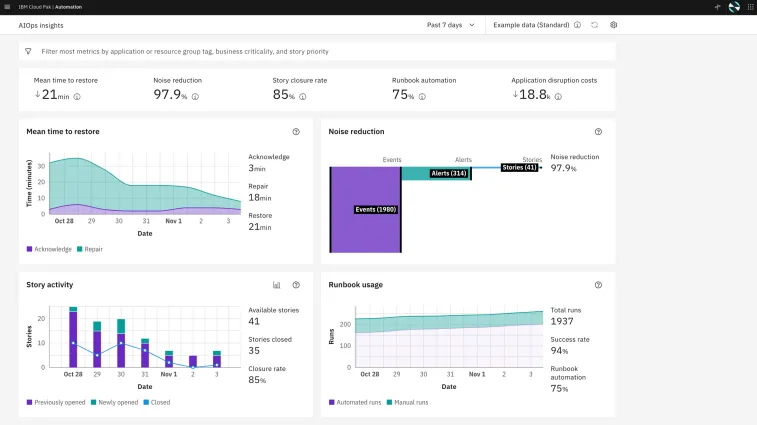Click info icon beside 97.9% noise reduction
Image resolution: width=757 pixels, height=425 pixels.
[195, 97]
